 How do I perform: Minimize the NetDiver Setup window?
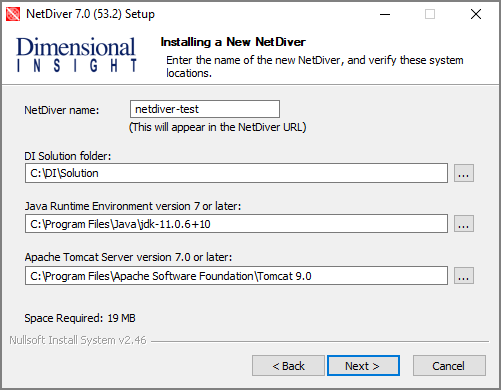[x=385, y=14]
